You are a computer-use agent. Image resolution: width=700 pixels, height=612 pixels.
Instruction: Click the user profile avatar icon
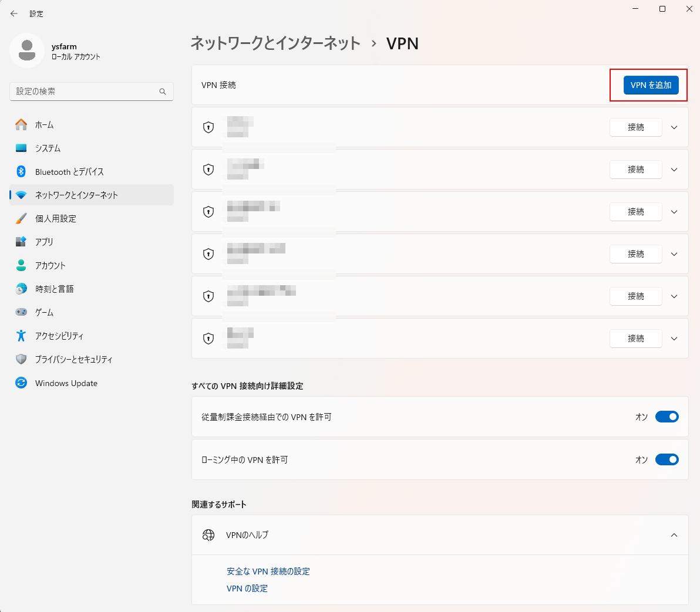[27, 51]
